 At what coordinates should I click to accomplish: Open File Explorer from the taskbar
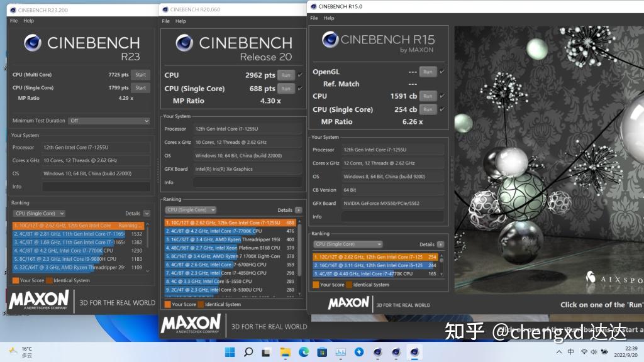click(284, 351)
